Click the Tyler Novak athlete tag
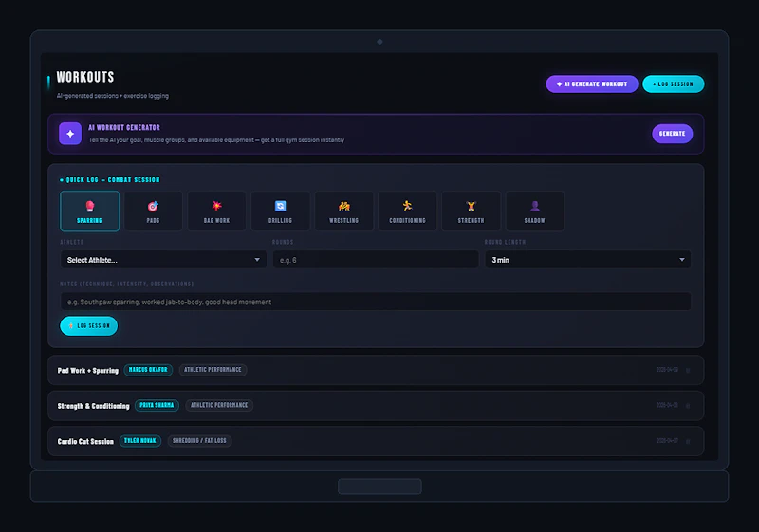759x532 pixels. (x=140, y=441)
